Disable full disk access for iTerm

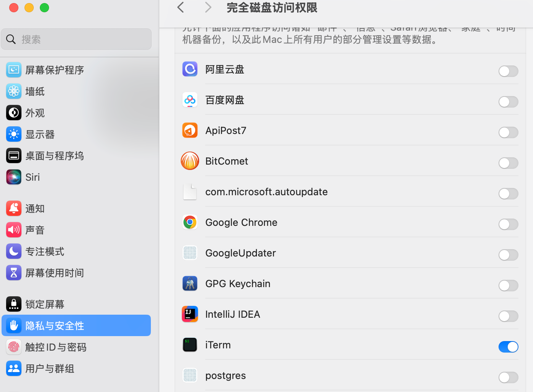(x=508, y=347)
